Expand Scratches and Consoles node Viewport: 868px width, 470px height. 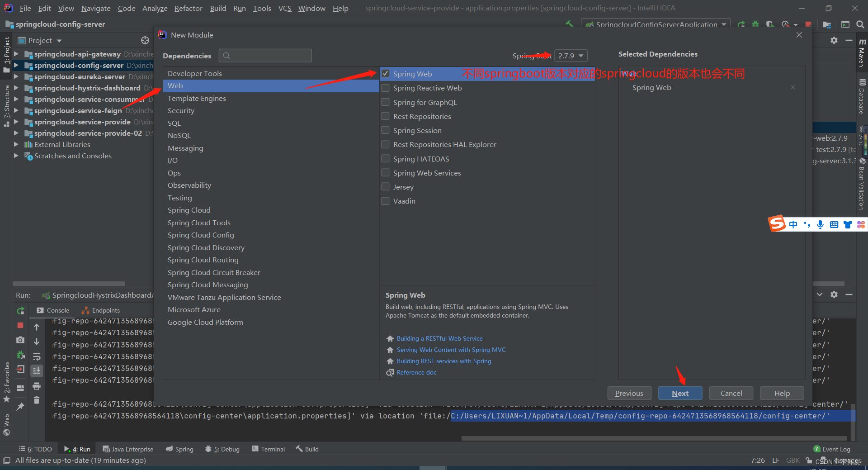coord(16,156)
